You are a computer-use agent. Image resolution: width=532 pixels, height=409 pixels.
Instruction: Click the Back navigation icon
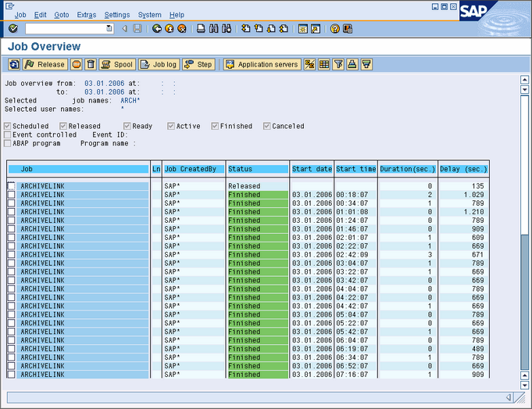coord(157,29)
